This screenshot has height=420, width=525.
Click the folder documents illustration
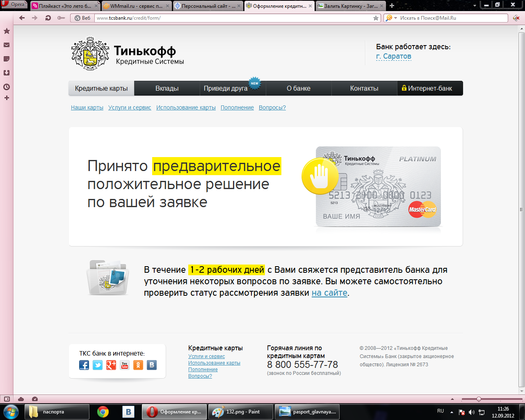108,277
